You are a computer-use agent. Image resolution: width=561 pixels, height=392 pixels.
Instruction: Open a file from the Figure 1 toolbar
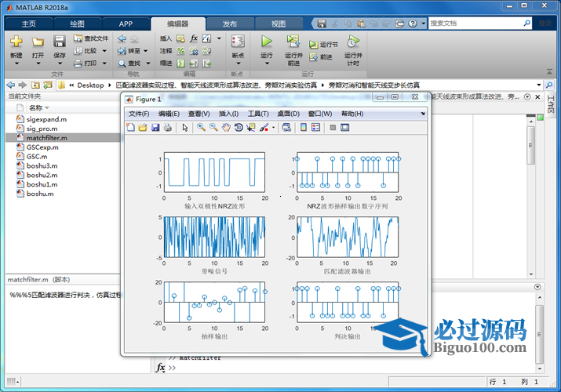pyautogui.click(x=143, y=128)
